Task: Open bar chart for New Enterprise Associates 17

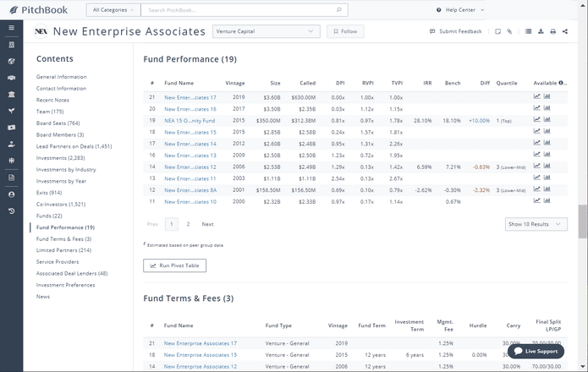Action: pyautogui.click(x=547, y=96)
